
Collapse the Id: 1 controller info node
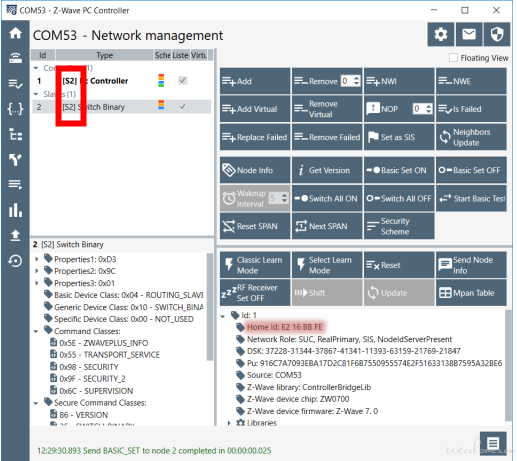click(223, 316)
